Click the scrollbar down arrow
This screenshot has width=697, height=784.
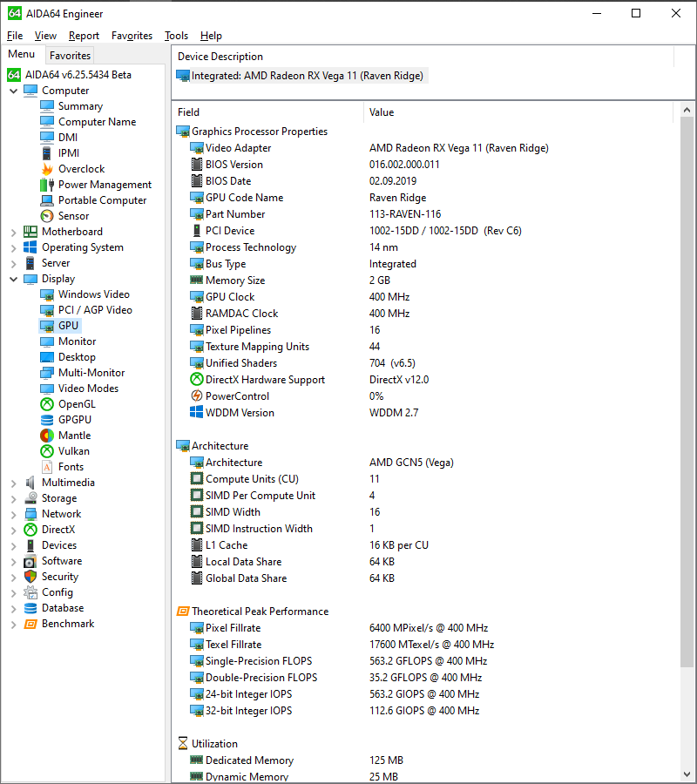click(x=687, y=774)
